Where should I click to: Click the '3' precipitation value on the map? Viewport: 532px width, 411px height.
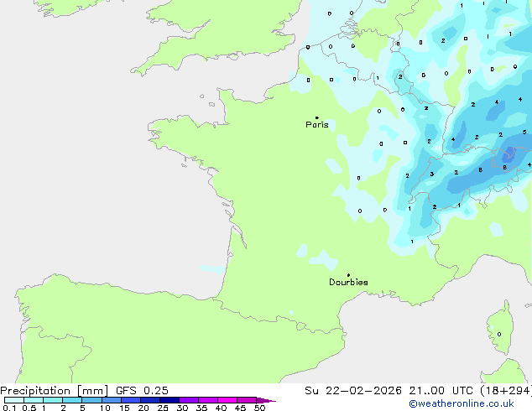pos(432,174)
